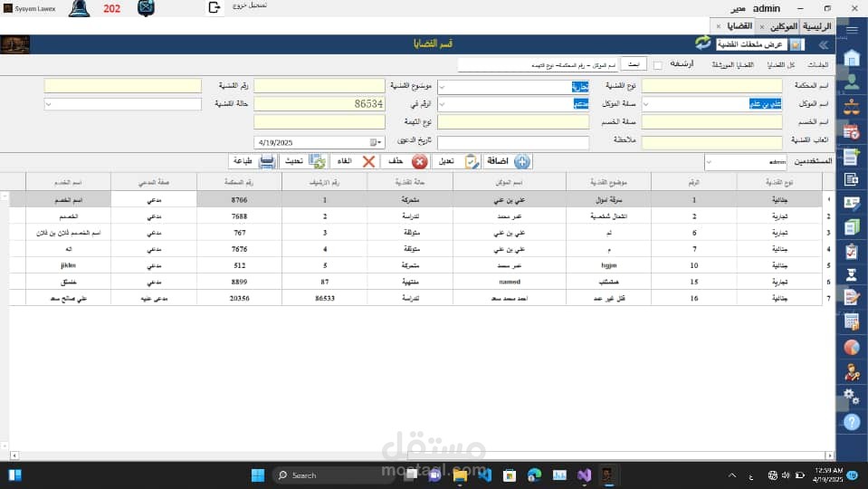This screenshot has width=868, height=489.
Task: Open the calculator sidebar icon
Action: click(852, 321)
